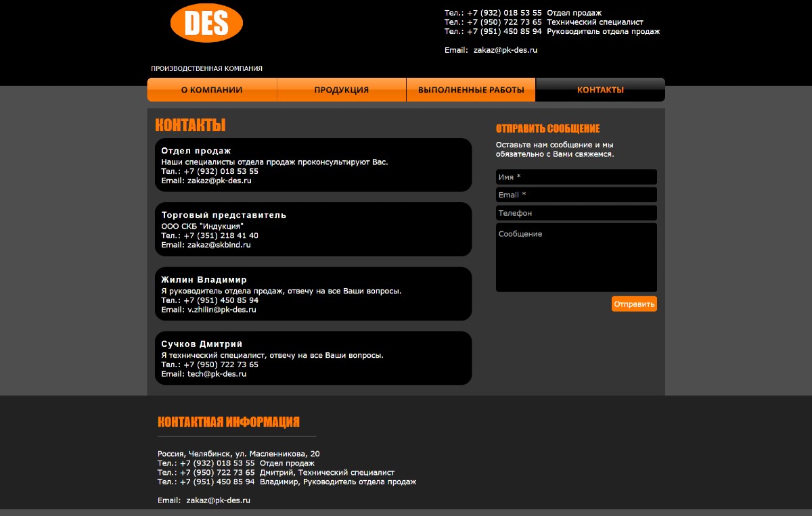Click the header line ending Руководитель отдела продаж
Viewport: 812px width, 516px height.
(552, 31)
